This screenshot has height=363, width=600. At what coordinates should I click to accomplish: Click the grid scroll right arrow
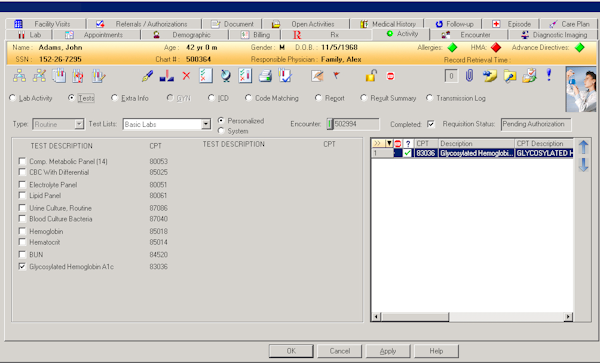[x=568, y=317]
